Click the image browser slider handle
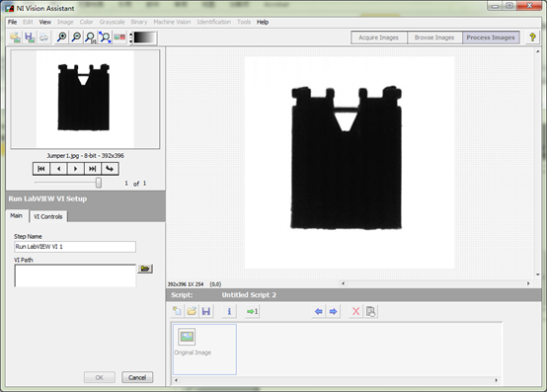Image resolution: width=547 pixels, height=392 pixels. (x=99, y=183)
